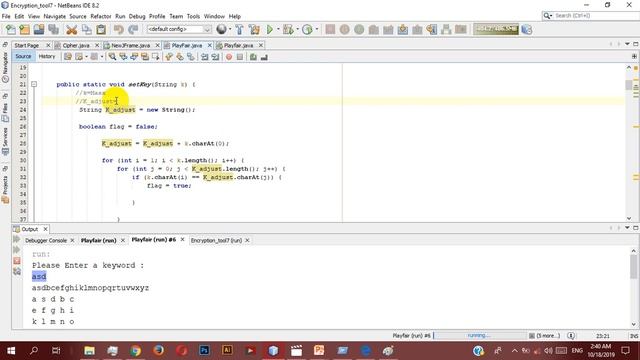640x360 pixels.
Task: Click the Start Macro Recording red circle
Action: 229,57
